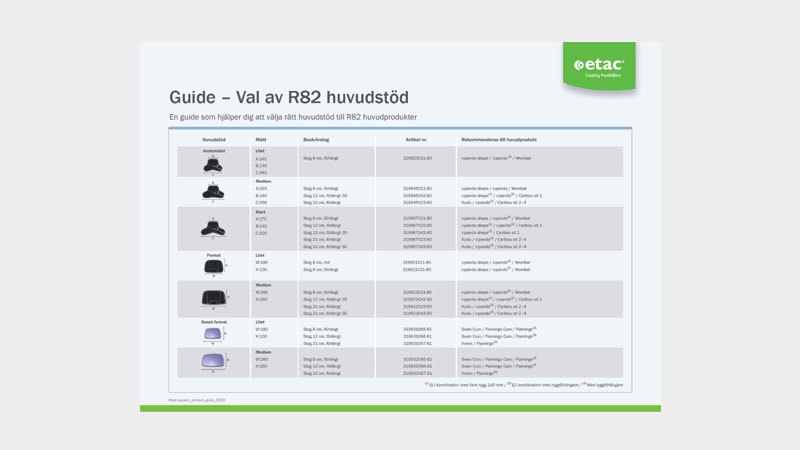Click the Etac logo badge
The image size is (800, 450).
pos(599,66)
